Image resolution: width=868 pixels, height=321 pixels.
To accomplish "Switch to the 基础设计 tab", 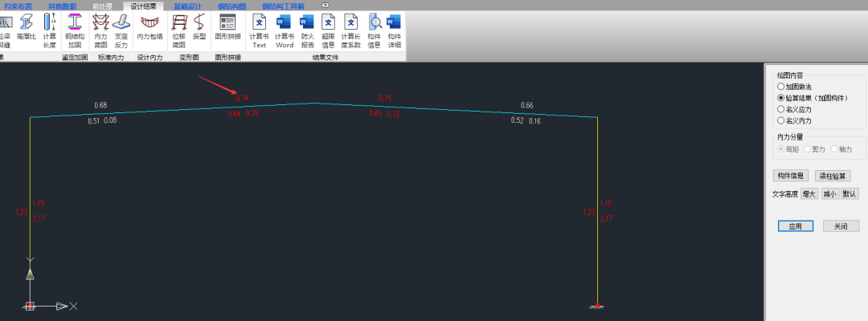I will click(x=187, y=6).
